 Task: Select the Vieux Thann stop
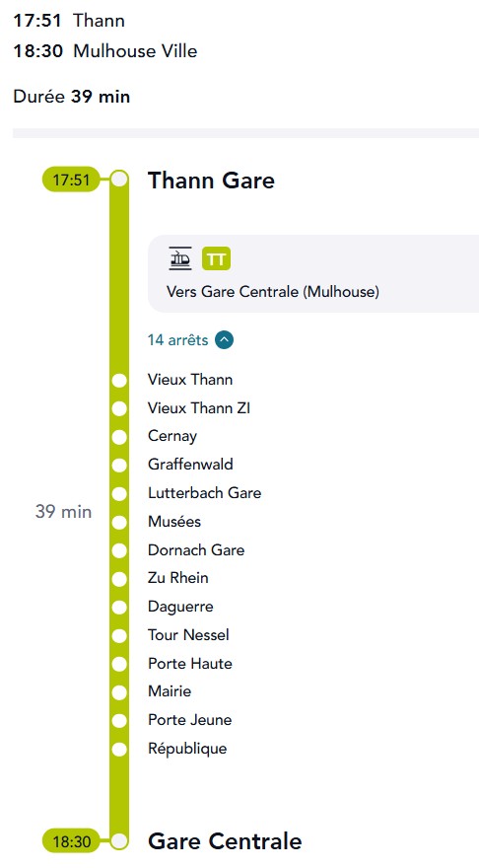pyautogui.click(x=189, y=380)
